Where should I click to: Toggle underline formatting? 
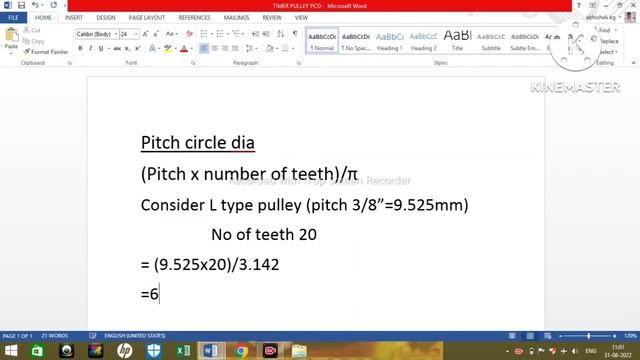(x=100, y=49)
